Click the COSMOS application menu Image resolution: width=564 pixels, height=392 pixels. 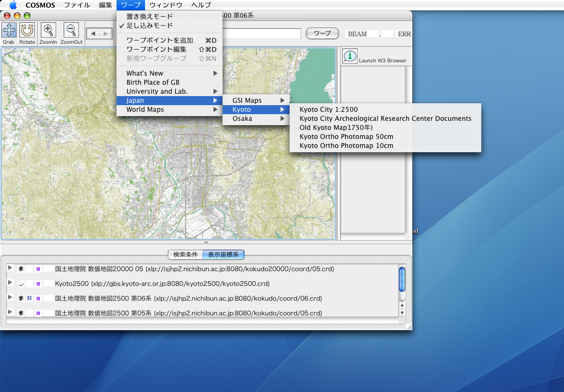click(x=40, y=5)
